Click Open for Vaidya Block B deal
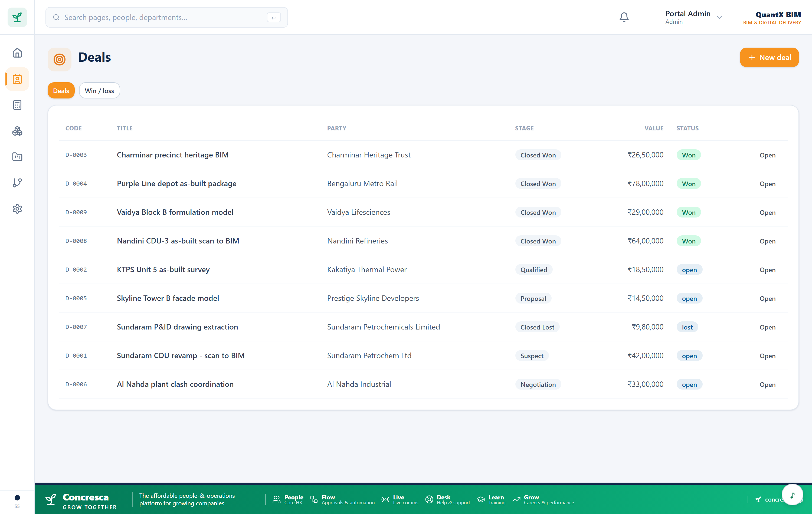812x514 pixels. (767, 212)
